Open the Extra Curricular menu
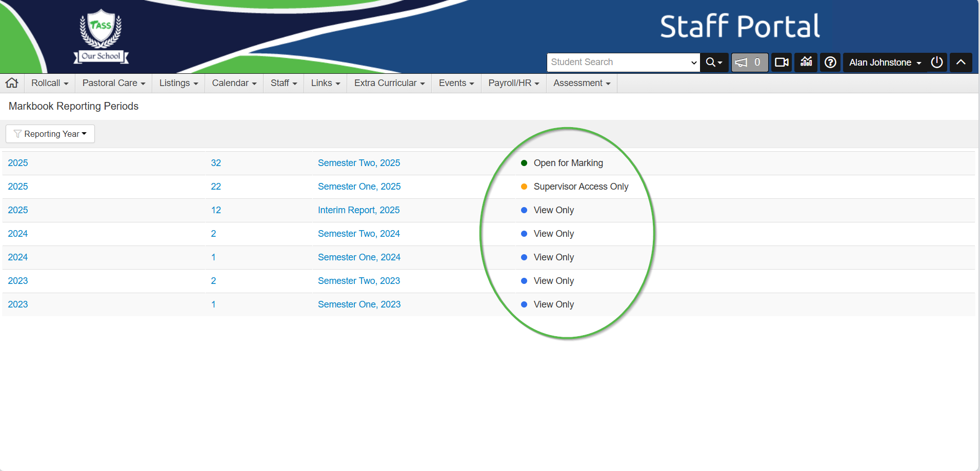The width and height of the screenshot is (980, 471). [389, 83]
